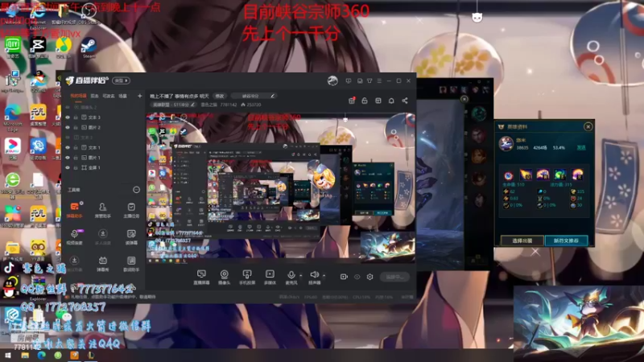The height and width of the screenshot is (362, 644).
Task: Open the iQIYI desktop shortcut
Action: [13, 48]
